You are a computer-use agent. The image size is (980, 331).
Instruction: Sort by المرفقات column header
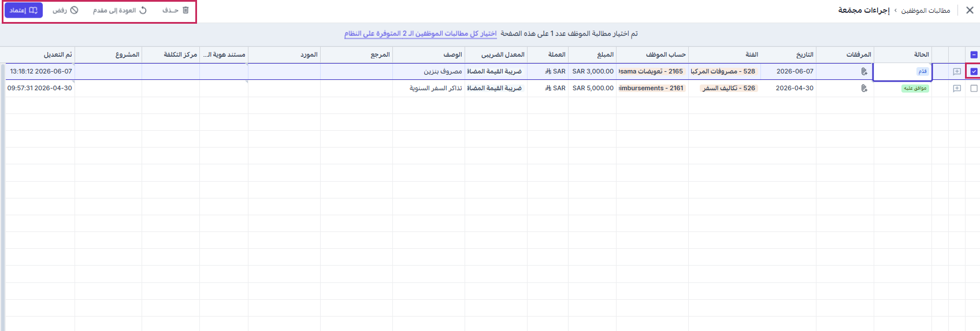point(845,54)
